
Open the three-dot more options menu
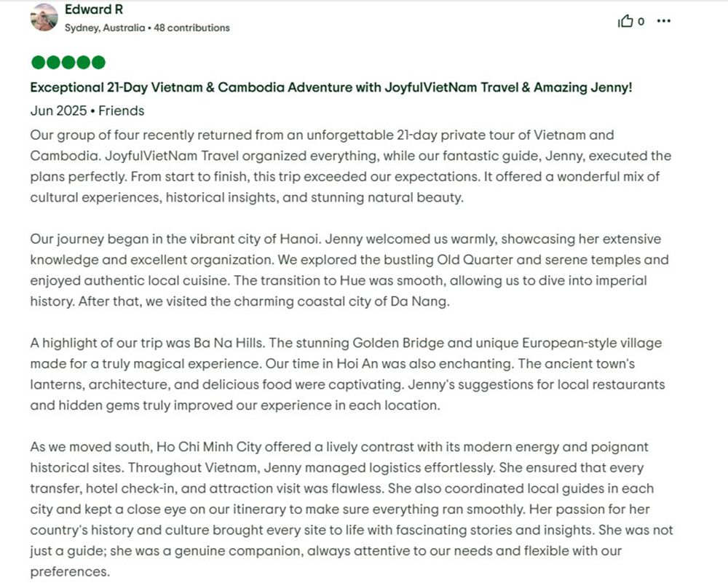pos(663,21)
